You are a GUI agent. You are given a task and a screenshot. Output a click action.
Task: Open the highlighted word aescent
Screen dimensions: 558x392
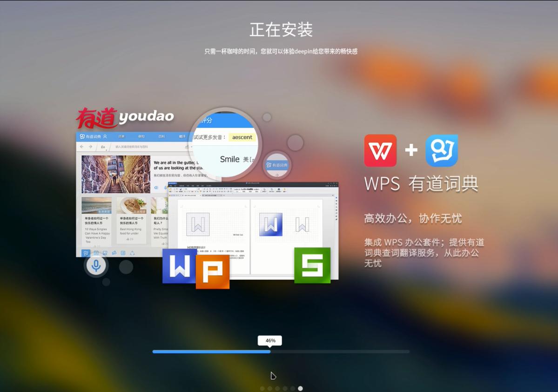tap(242, 137)
